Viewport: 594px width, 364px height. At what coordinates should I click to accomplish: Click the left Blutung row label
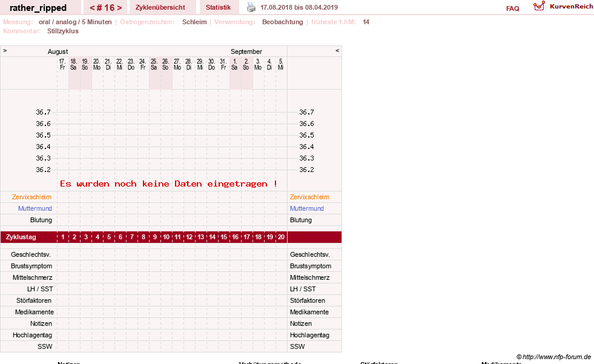click(x=41, y=220)
